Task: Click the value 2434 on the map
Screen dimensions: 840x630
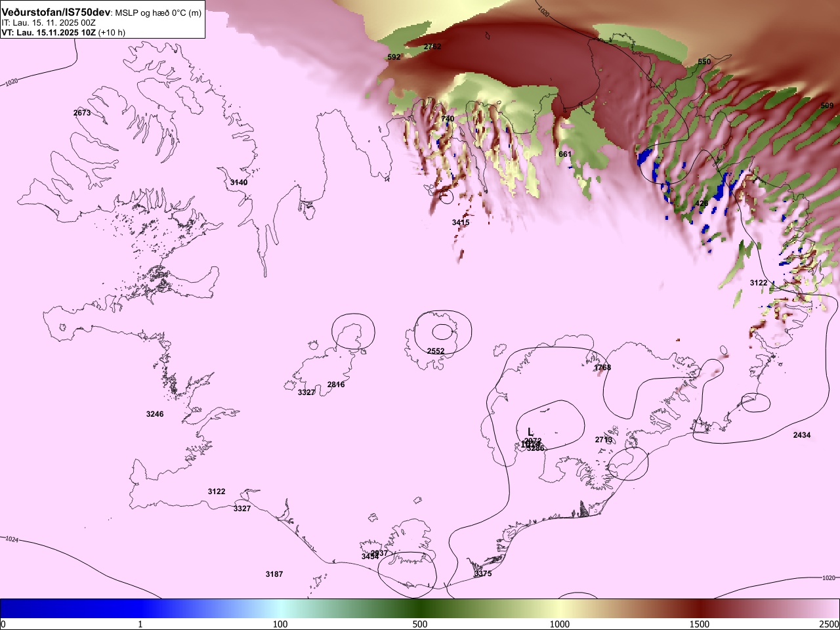Action: 801,435
